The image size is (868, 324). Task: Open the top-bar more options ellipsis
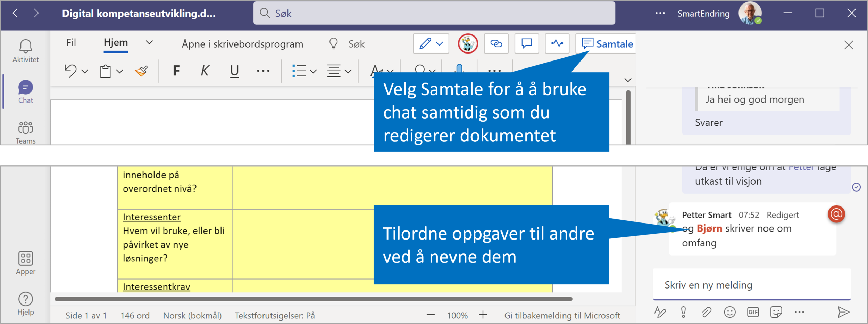pyautogui.click(x=660, y=13)
